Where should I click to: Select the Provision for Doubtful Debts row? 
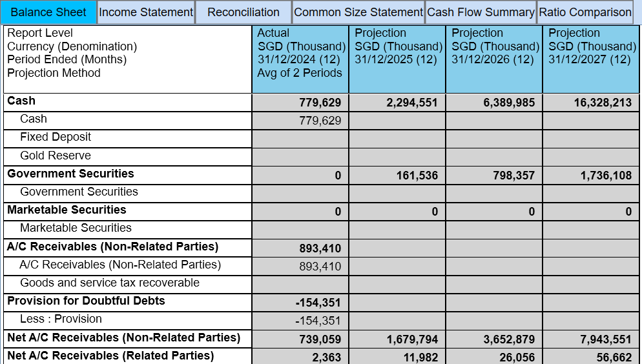(86, 301)
